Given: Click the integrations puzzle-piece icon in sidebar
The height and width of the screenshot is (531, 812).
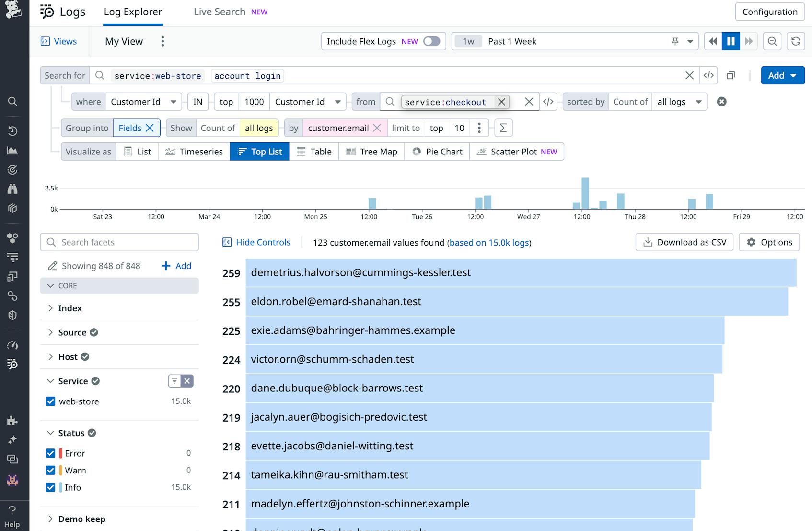Looking at the screenshot, I should click(x=13, y=421).
